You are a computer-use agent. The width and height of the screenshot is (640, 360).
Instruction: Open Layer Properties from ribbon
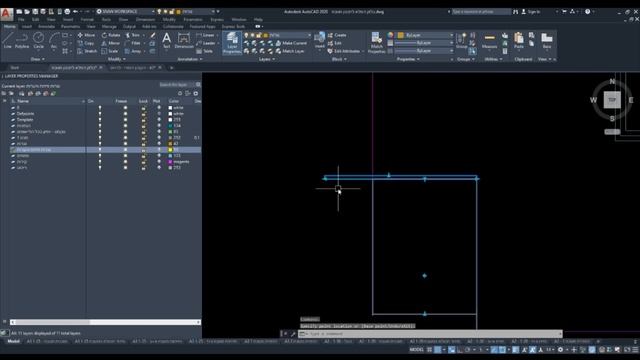[x=232, y=43]
